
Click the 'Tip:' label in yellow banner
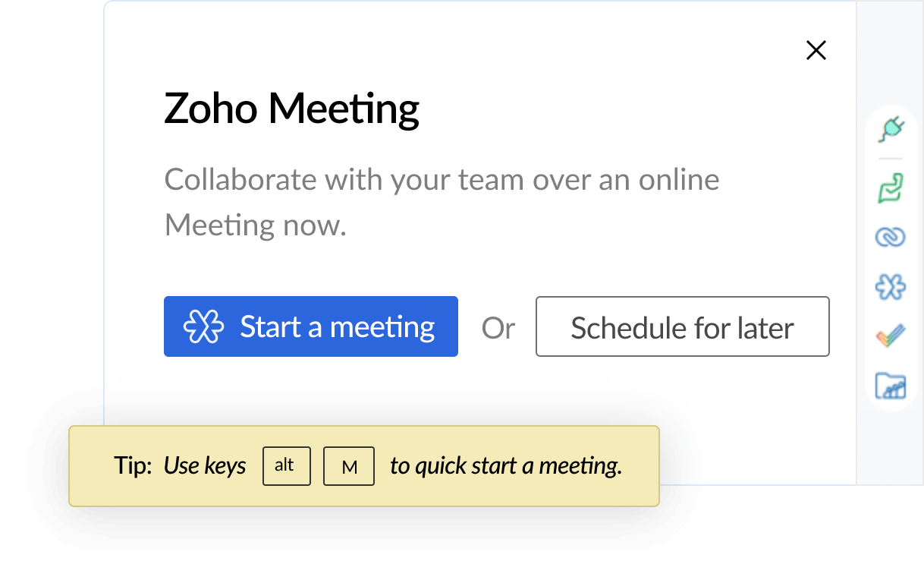pos(134,465)
